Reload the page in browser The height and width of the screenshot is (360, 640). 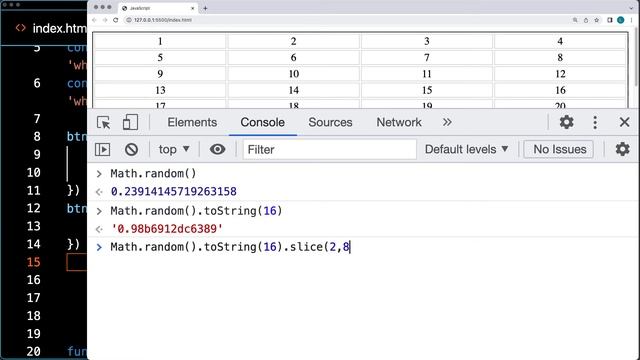[116, 20]
